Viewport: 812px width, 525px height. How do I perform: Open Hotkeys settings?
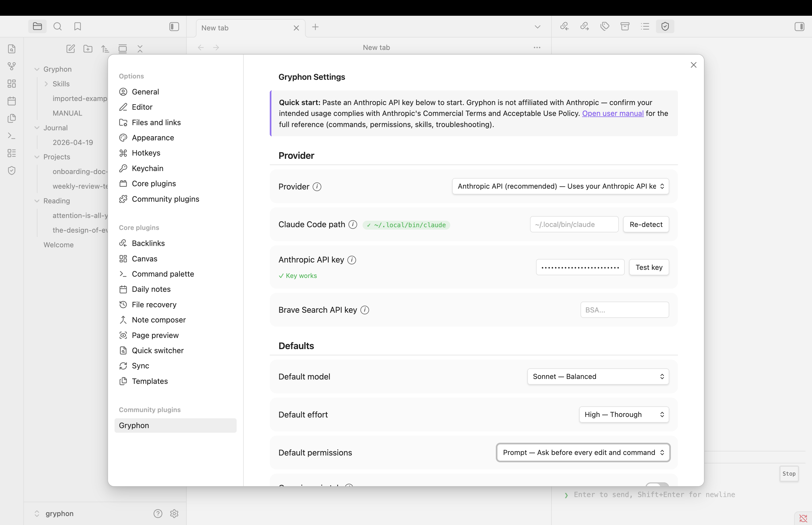click(175, 153)
